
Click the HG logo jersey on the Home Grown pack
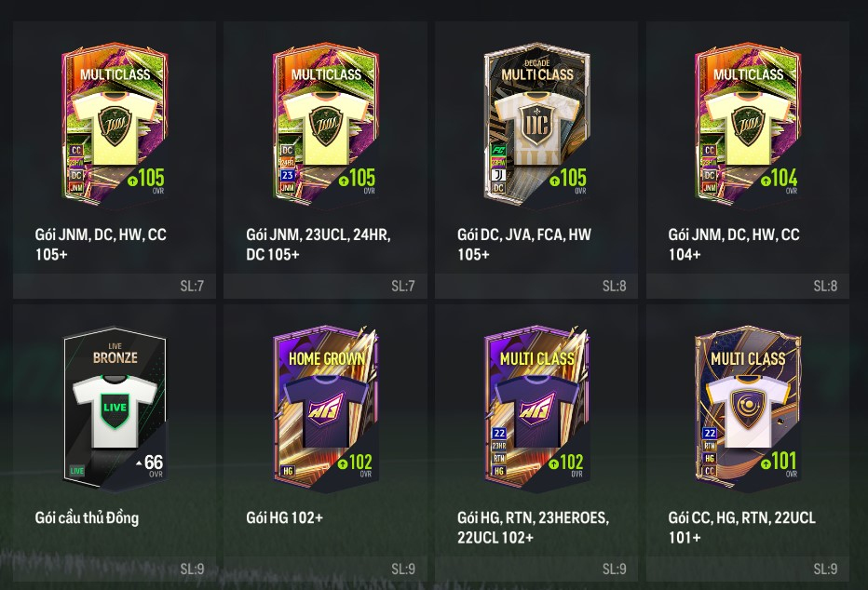point(326,410)
